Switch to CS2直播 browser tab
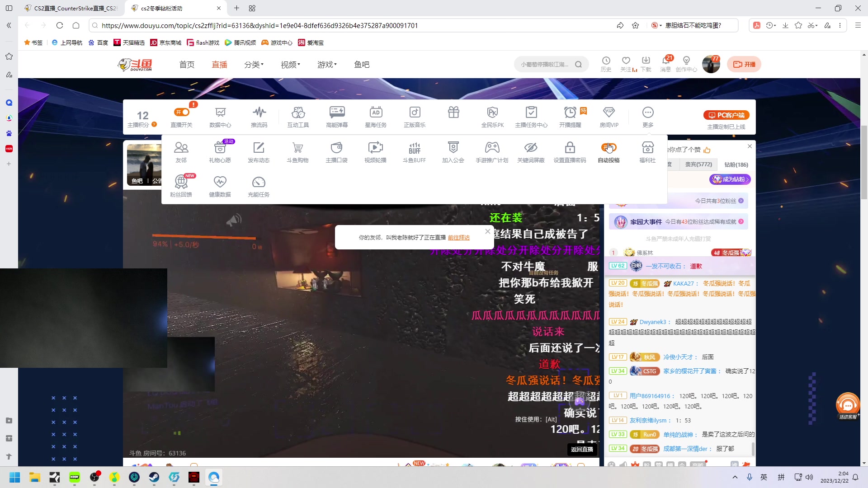This screenshot has width=868, height=488. tap(72, 8)
